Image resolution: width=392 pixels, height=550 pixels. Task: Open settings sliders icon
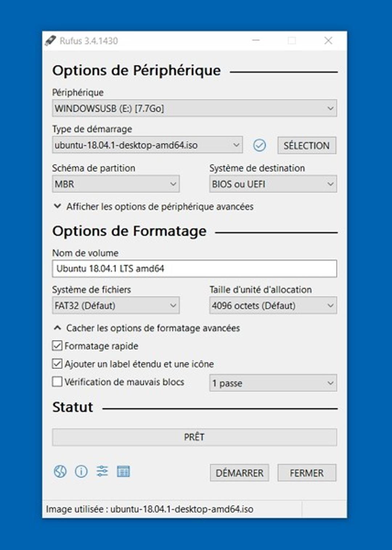[102, 471]
